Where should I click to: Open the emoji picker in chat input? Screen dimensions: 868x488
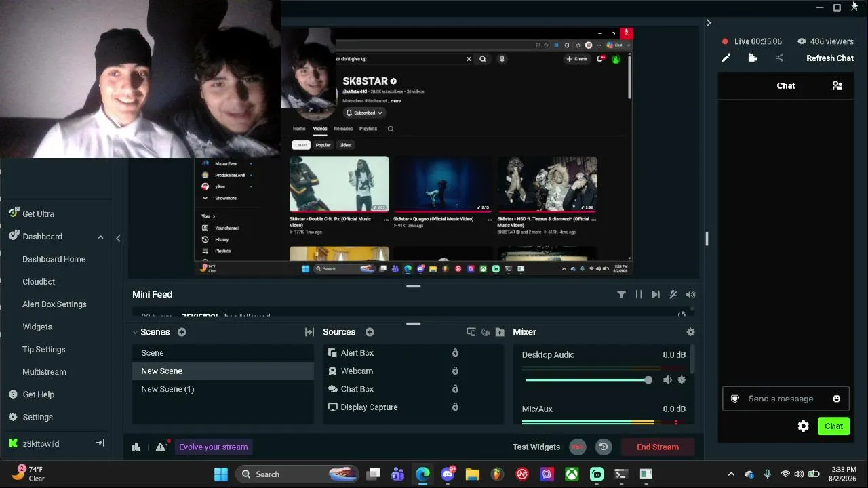tap(836, 399)
